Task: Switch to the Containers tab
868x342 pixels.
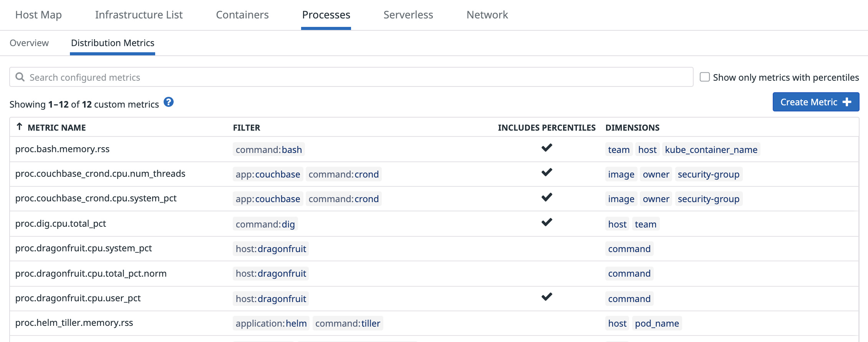Action: click(242, 15)
